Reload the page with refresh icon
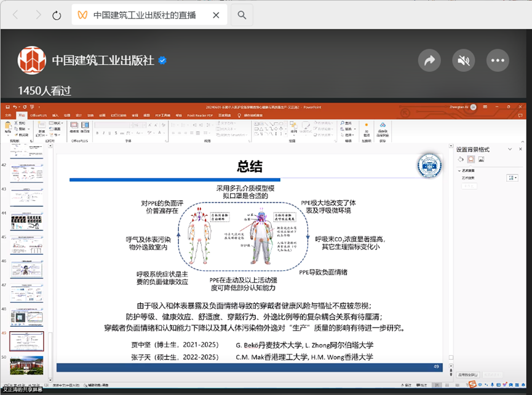Image resolution: width=532 pixels, height=395 pixels. 57,15
